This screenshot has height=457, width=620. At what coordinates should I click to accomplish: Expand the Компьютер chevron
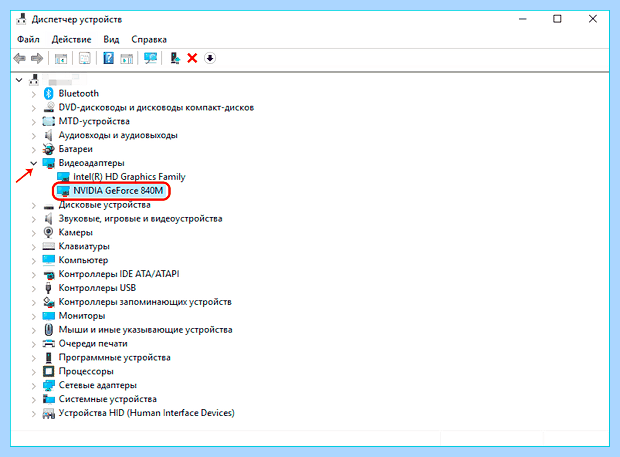point(34,261)
